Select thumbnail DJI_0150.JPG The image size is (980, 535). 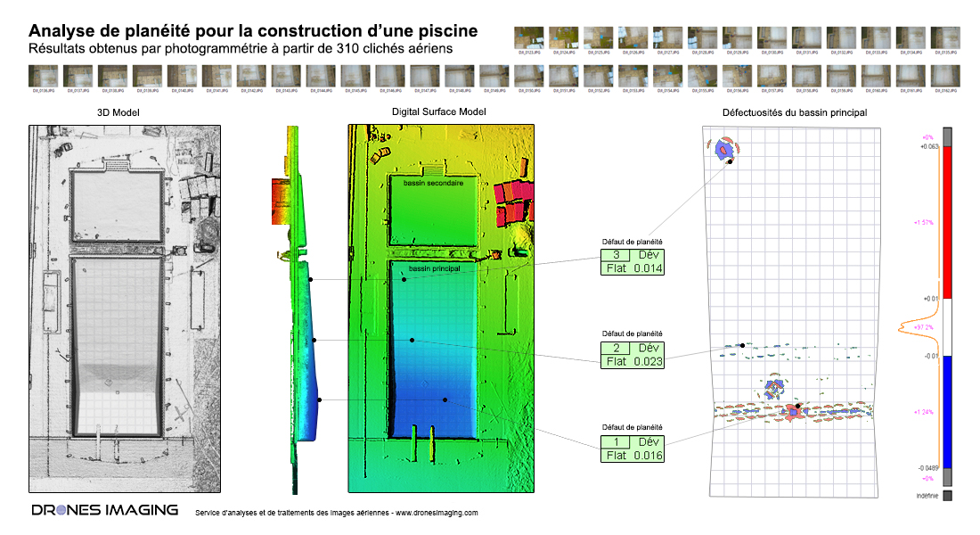pos(528,76)
